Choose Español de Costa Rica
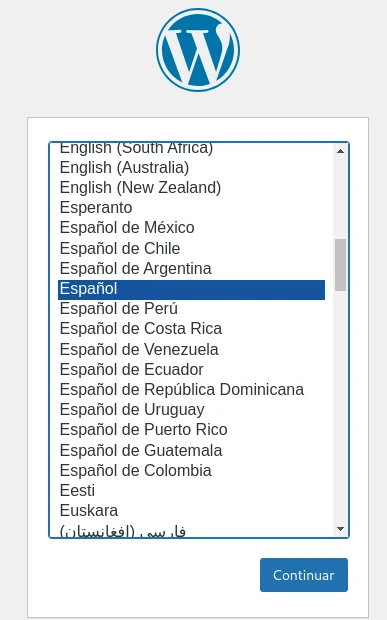387x620 pixels. (192, 329)
